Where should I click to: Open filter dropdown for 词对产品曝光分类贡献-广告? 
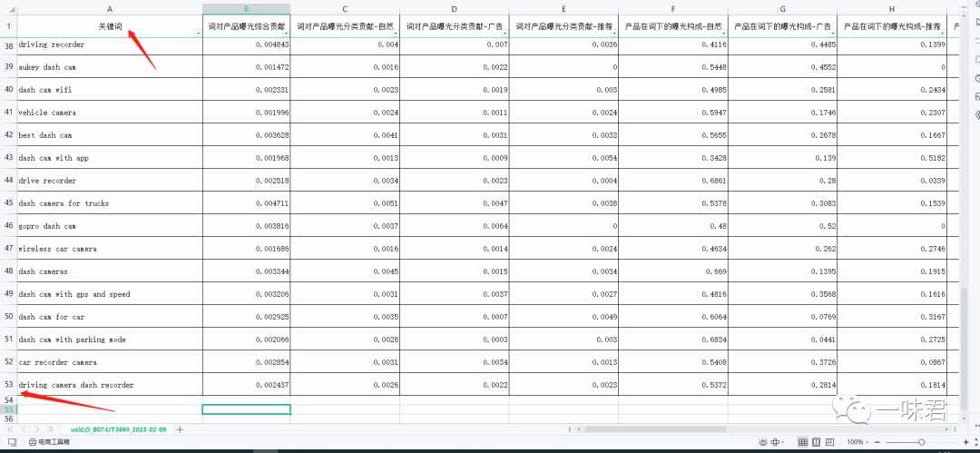505,34
